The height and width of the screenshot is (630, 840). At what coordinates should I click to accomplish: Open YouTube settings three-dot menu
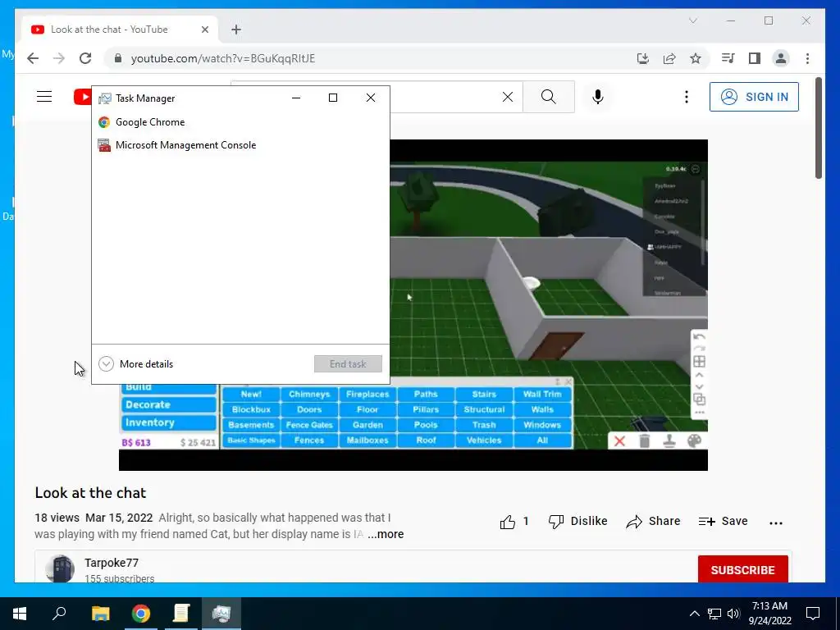pyautogui.click(x=687, y=97)
